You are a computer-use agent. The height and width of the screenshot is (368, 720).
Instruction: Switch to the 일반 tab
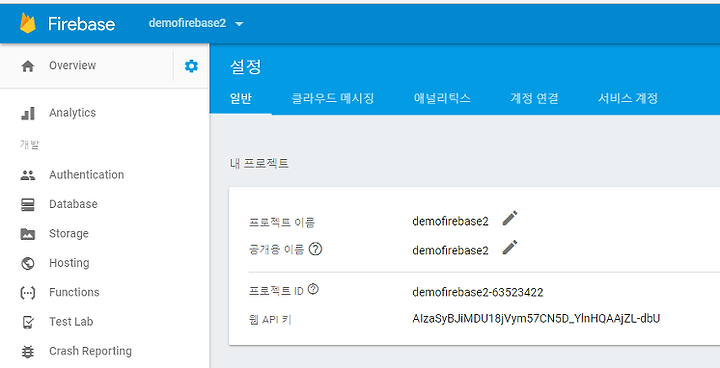[x=241, y=98]
